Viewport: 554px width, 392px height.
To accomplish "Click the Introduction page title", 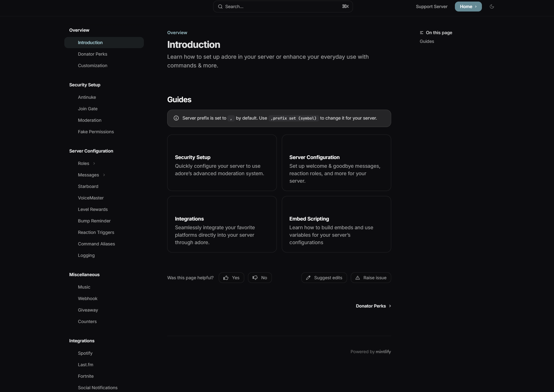I will pyautogui.click(x=194, y=45).
